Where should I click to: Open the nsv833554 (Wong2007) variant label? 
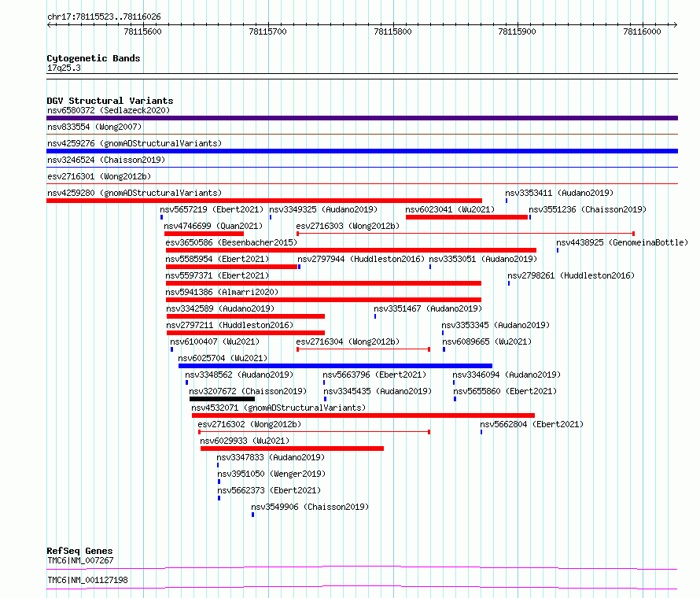94,127
